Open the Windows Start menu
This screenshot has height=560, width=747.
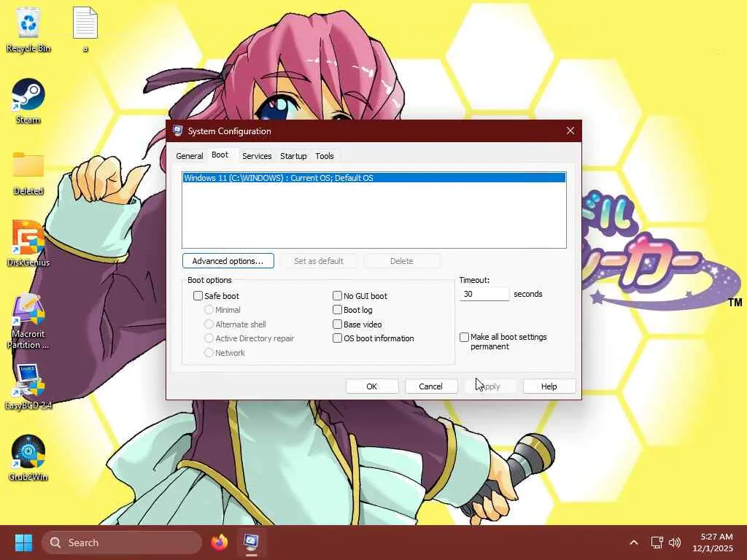point(23,542)
